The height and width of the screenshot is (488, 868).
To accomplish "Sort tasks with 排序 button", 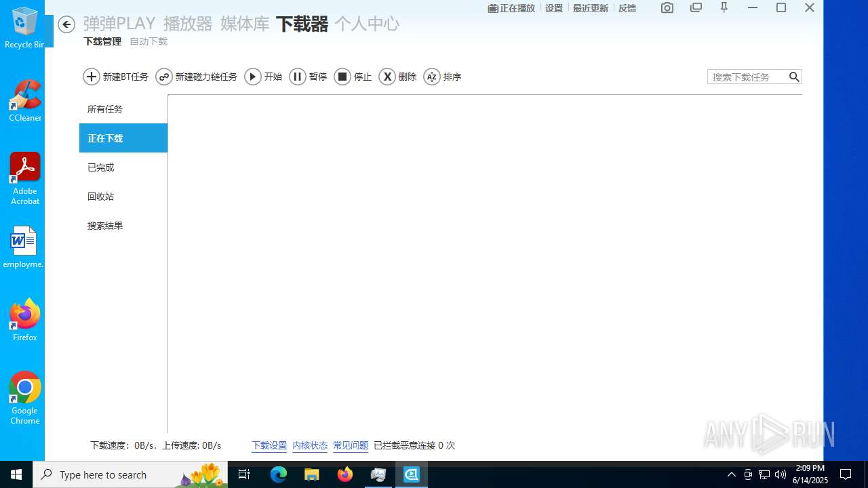I will coord(443,77).
